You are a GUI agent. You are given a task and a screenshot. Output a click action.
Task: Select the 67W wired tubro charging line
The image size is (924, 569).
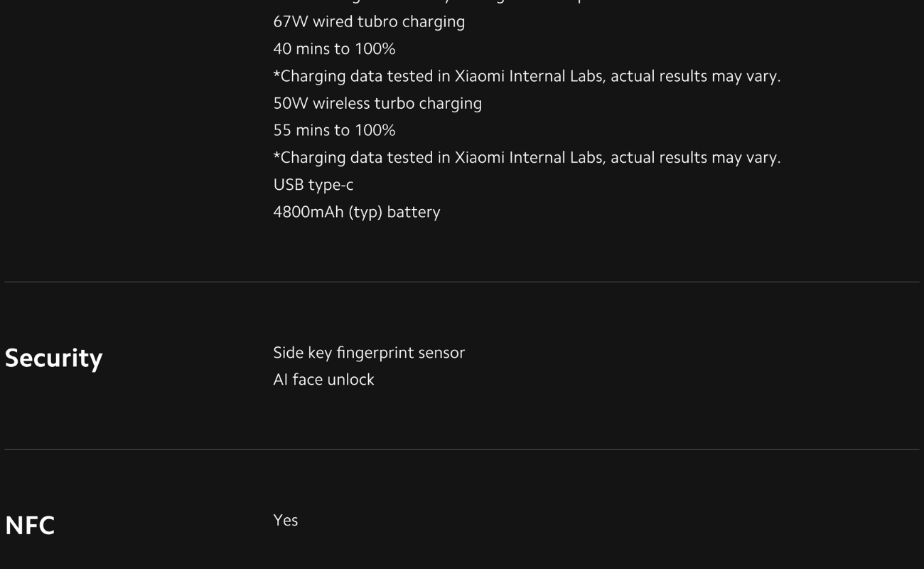[369, 22]
